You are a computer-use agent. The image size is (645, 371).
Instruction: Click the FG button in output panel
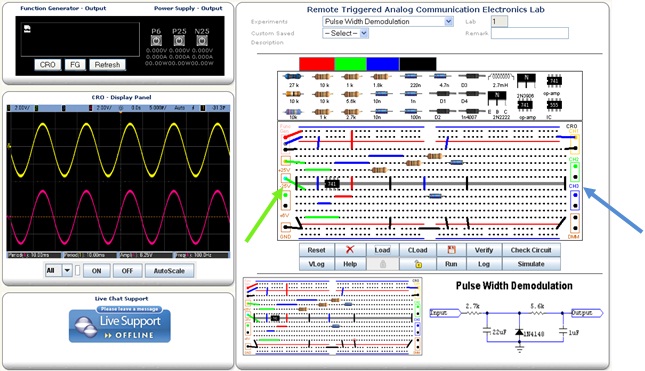[x=75, y=65]
